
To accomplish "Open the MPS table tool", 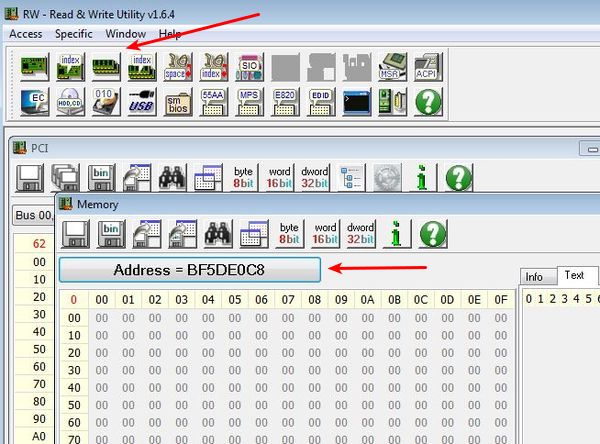I will (249, 102).
